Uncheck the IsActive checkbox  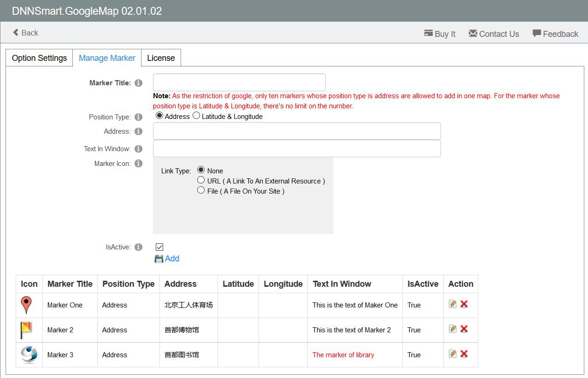pos(159,247)
